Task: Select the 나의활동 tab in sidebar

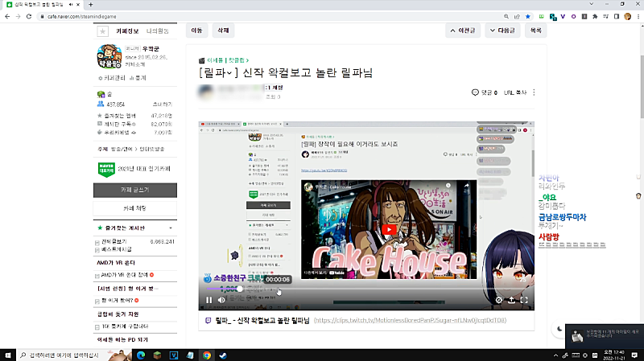Action: tap(158, 31)
